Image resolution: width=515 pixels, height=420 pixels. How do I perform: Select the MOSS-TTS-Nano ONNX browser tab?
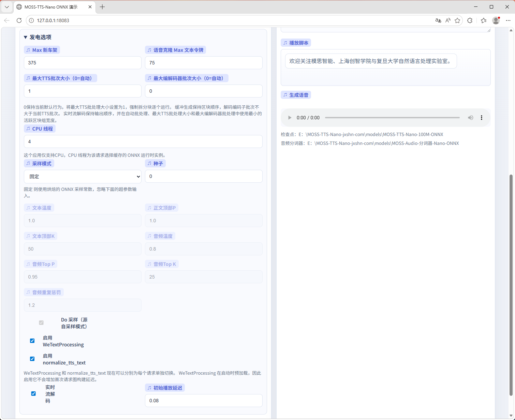tap(51, 7)
